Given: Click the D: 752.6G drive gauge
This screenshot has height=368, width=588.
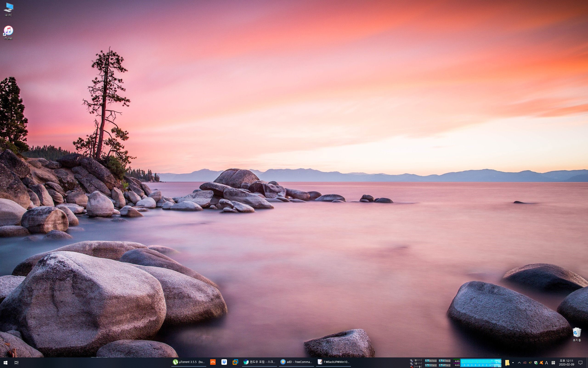Looking at the screenshot, I should [x=431, y=365].
